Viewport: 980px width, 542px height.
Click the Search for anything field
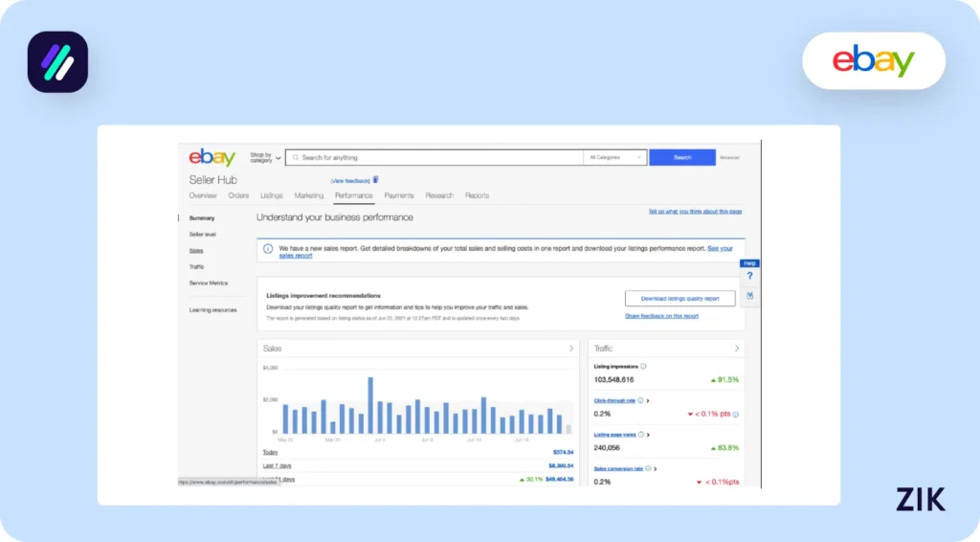435,157
